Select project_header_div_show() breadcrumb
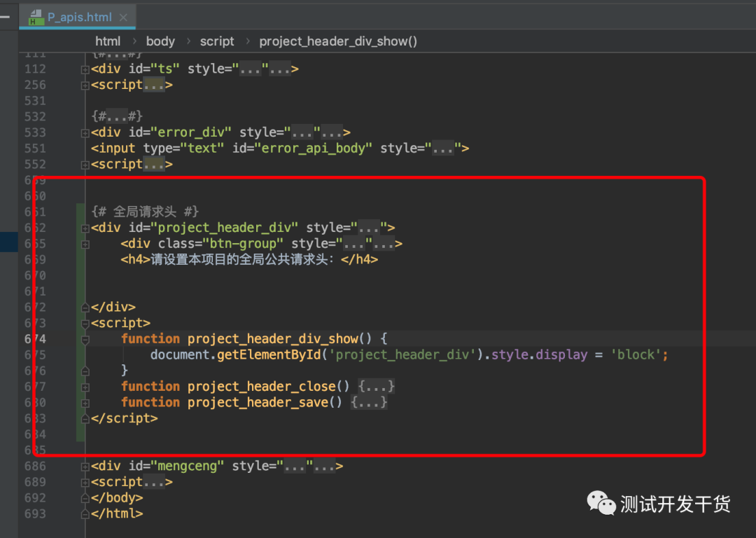Image resolution: width=756 pixels, height=538 pixels. (x=338, y=41)
